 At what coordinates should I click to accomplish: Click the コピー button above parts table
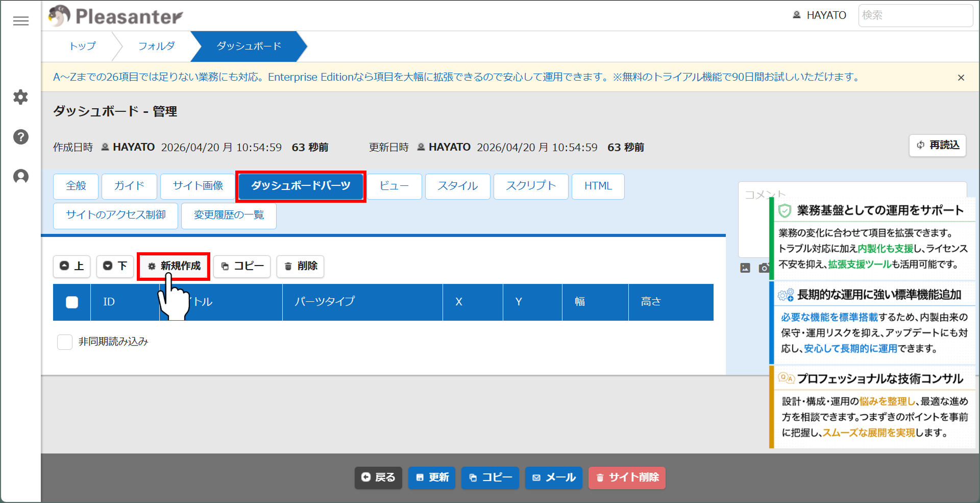click(242, 266)
